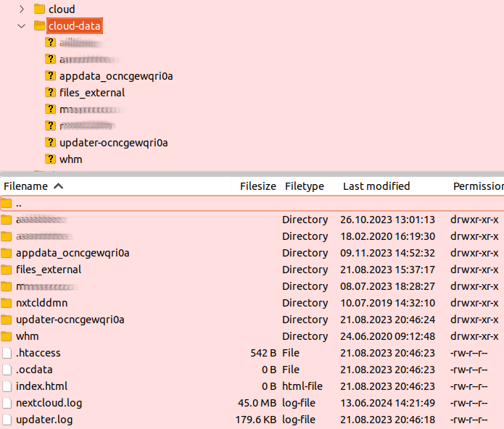The height and width of the screenshot is (429, 504).
Task: Sort by Last modified column
Action: pos(376,186)
